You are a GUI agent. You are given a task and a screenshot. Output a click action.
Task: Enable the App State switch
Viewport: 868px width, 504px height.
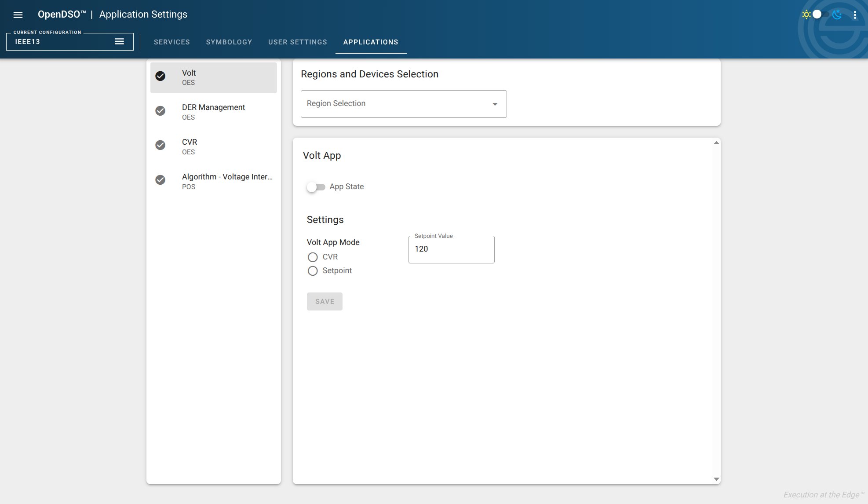point(316,187)
